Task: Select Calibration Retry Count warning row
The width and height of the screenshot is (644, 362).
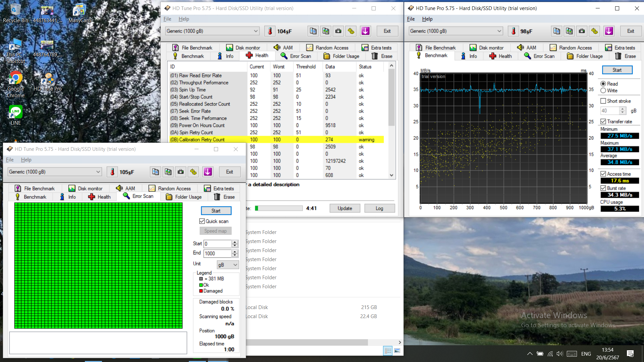Action: (x=276, y=139)
